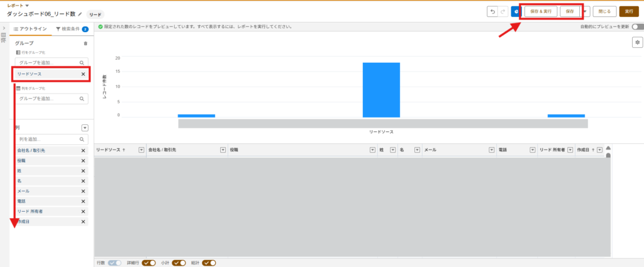
Task: Click the 保存 & 実行 button
Action: click(541, 11)
